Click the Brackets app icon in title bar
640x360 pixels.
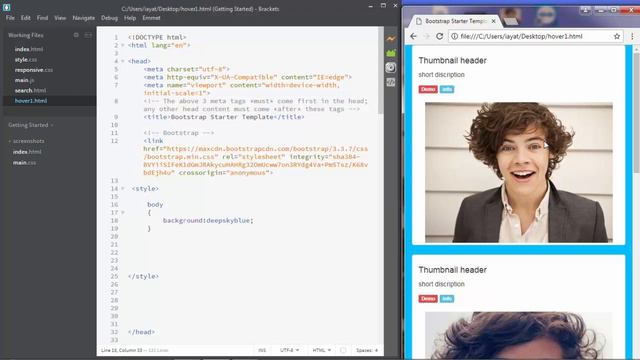[7, 7]
